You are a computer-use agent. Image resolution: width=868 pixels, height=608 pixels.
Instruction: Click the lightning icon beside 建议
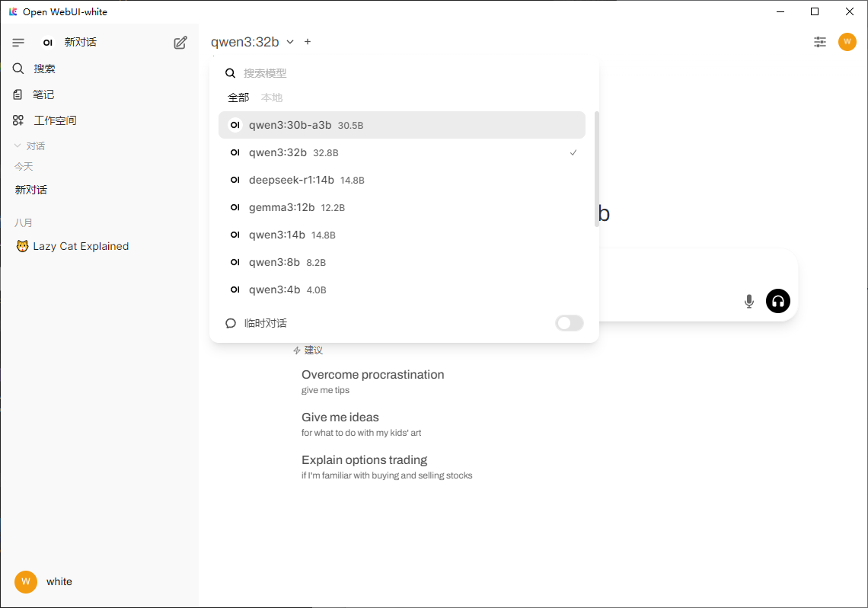(297, 350)
